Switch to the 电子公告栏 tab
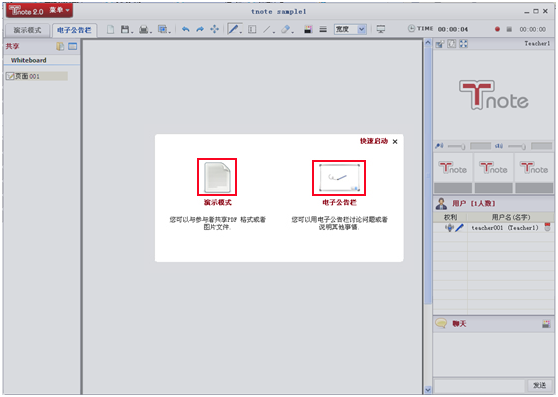 (x=74, y=30)
